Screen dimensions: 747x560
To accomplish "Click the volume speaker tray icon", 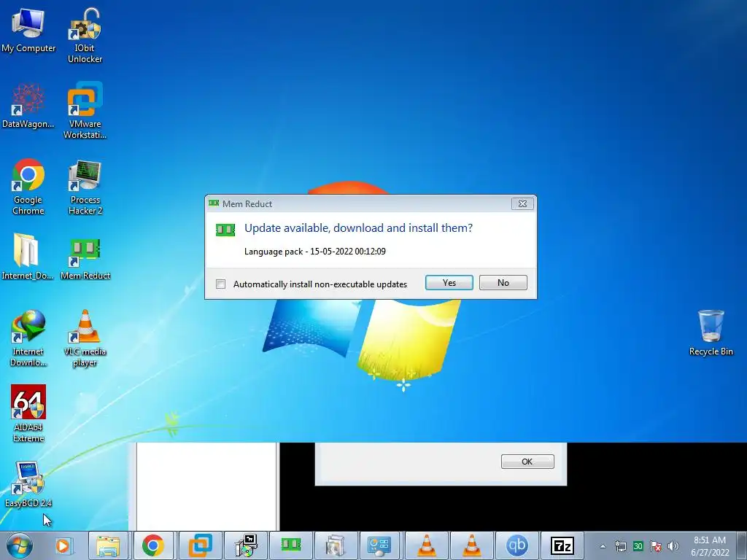I will tap(673, 546).
